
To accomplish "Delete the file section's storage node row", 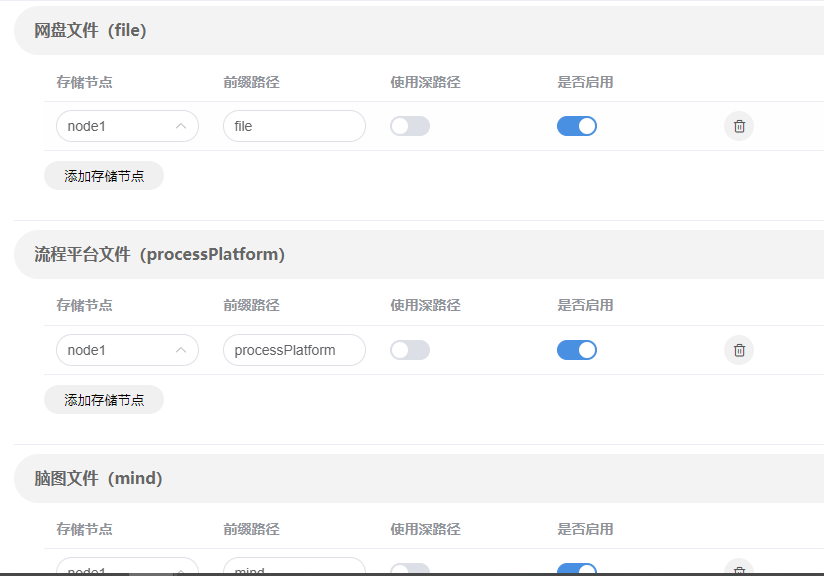I will click(x=739, y=126).
